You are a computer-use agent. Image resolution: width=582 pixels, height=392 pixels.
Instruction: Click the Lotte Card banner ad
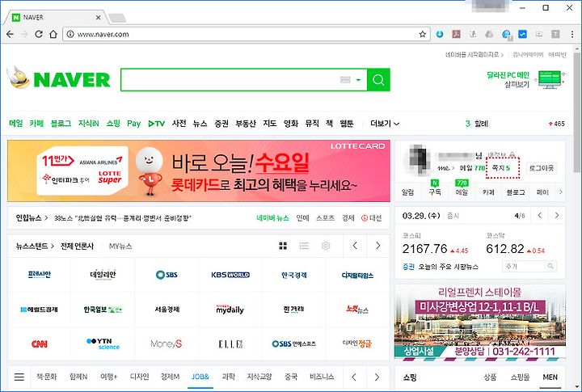tap(199, 171)
